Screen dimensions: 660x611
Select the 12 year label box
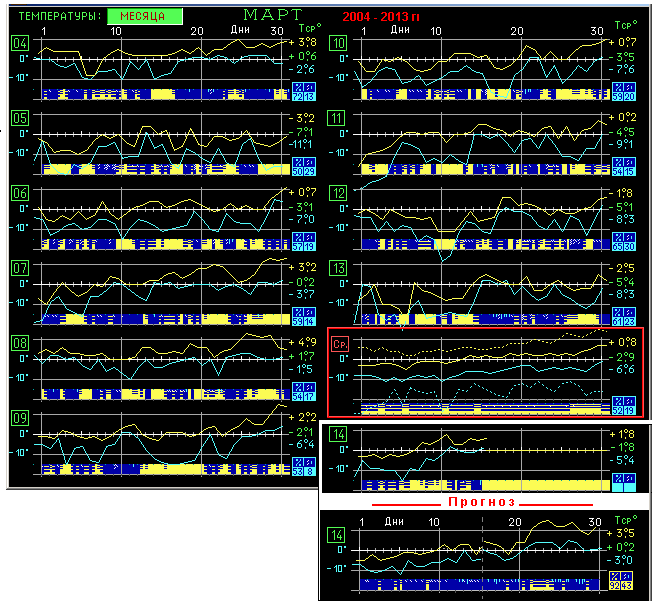[x=340, y=193]
